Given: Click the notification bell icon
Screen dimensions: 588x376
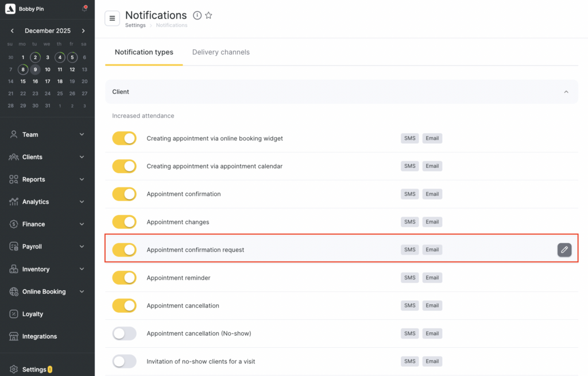Looking at the screenshot, I should point(84,9).
